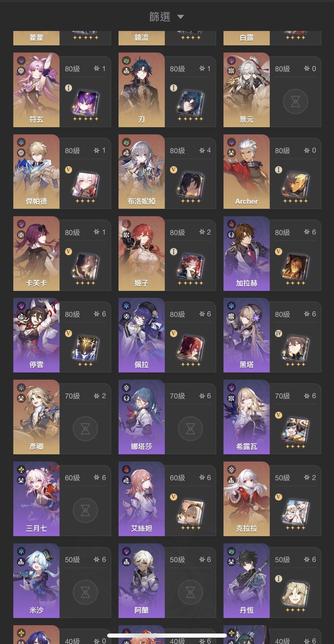The height and width of the screenshot is (644, 334).
Task: Select 黑塔 character portrait
Action: coord(247,335)
